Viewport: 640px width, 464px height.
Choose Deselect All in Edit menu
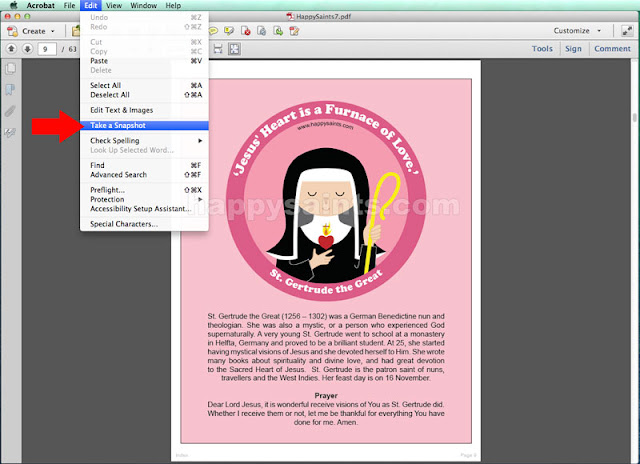[x=144, y=95]
